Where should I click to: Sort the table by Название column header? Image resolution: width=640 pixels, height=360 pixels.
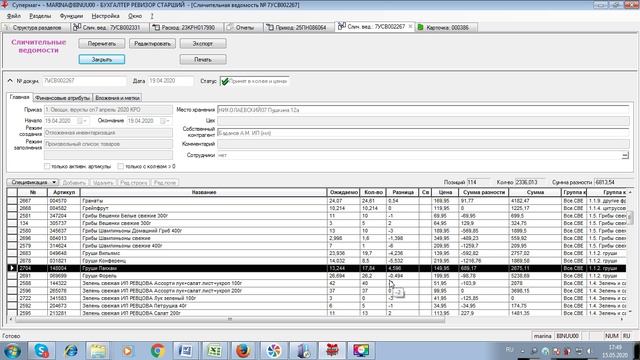[204, 192]
